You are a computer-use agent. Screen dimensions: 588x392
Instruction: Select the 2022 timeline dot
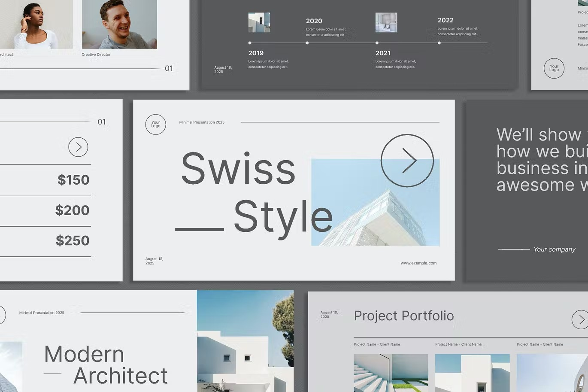point(439,43)
